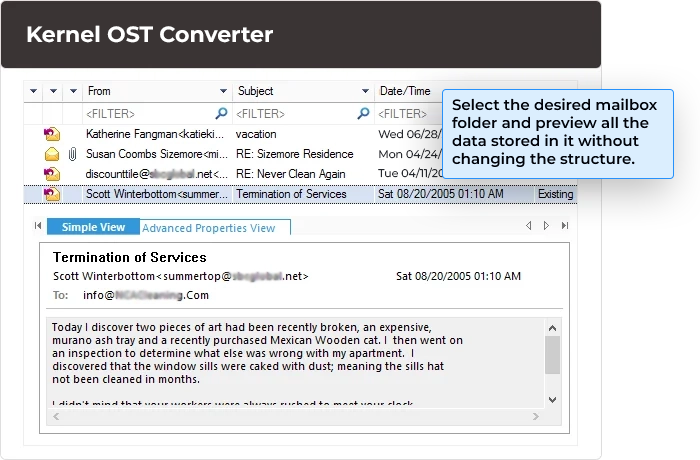Go to next item with right triangle arrow

546,226
